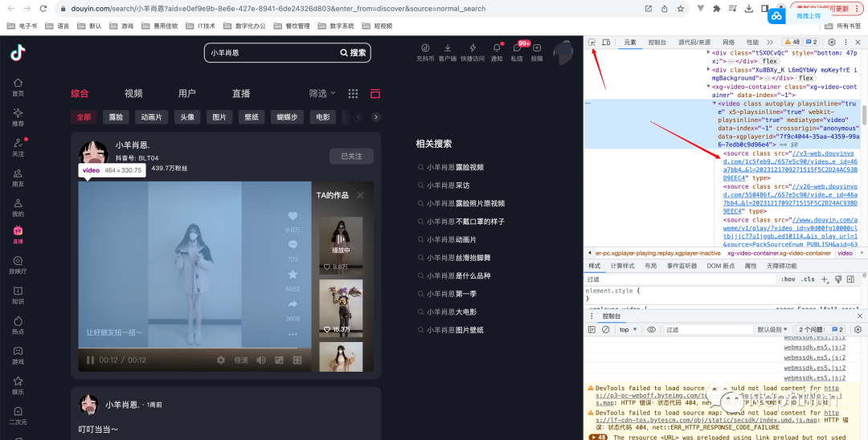Switch to the 网络 tab

tap(728, 42)
